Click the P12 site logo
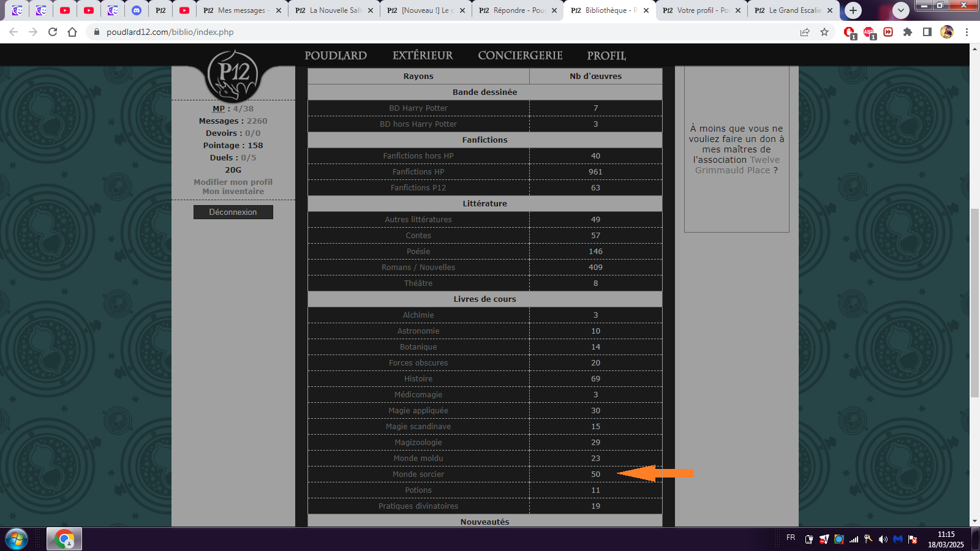 click(233, 76)
